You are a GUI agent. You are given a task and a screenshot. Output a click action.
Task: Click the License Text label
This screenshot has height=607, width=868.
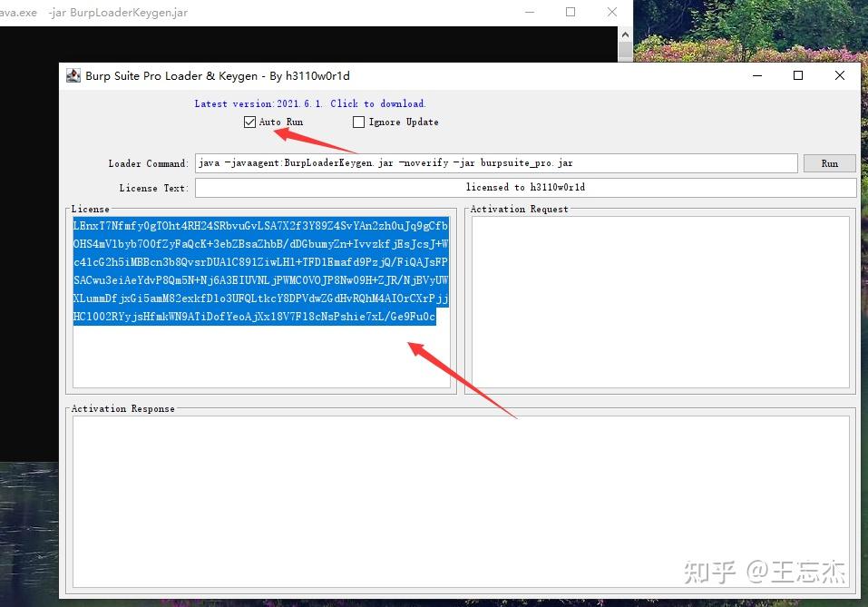point(154,188)
